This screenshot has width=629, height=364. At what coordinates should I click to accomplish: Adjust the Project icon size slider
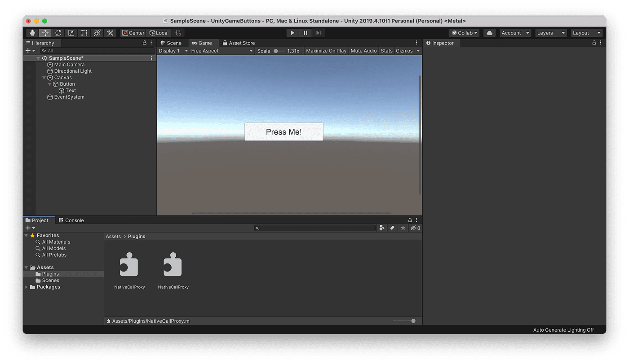[404, 321]
